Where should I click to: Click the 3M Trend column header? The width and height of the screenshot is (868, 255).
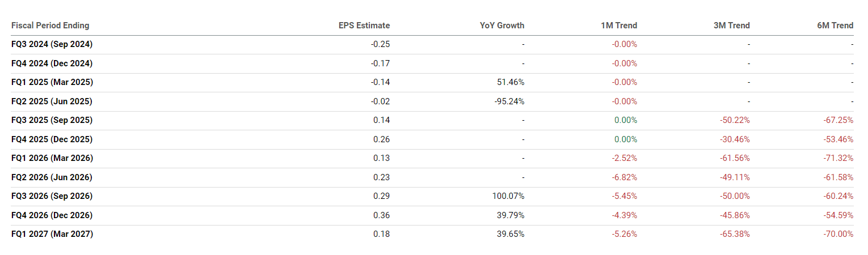tap(731, 25)
